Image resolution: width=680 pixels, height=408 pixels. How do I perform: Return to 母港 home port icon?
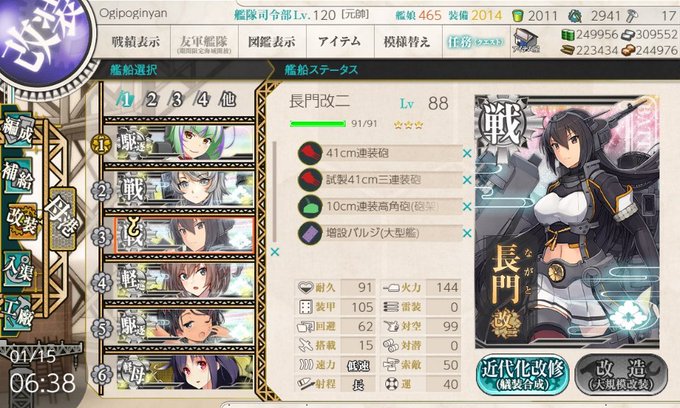[63, 218]
